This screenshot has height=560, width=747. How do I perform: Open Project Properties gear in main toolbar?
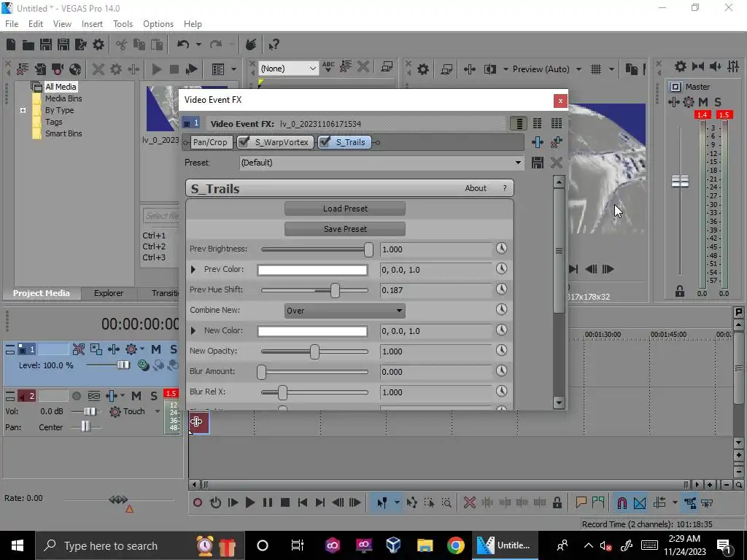98,44
